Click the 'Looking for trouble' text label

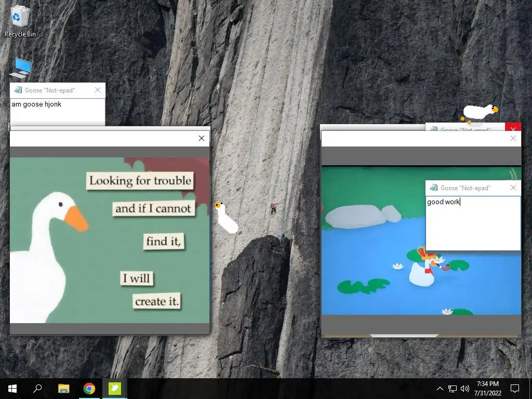[140, 181]
